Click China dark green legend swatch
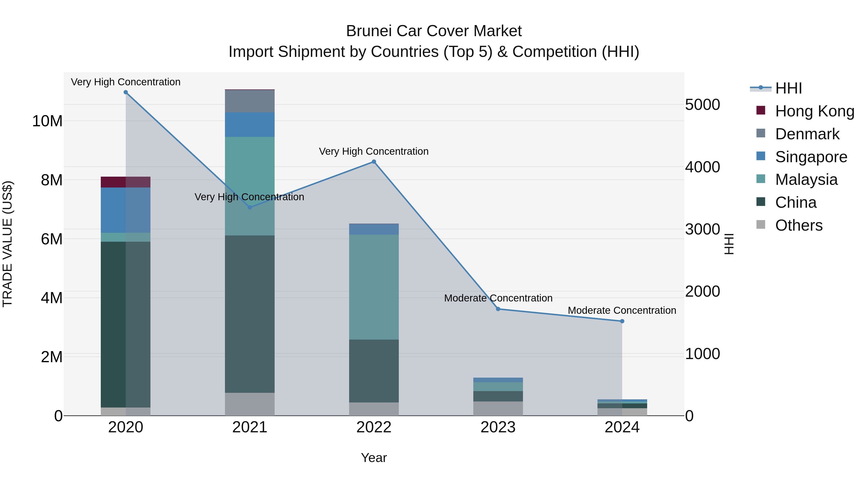Image resolution: width=868 pixels, height=488 pixels. (x=760, y=201)
